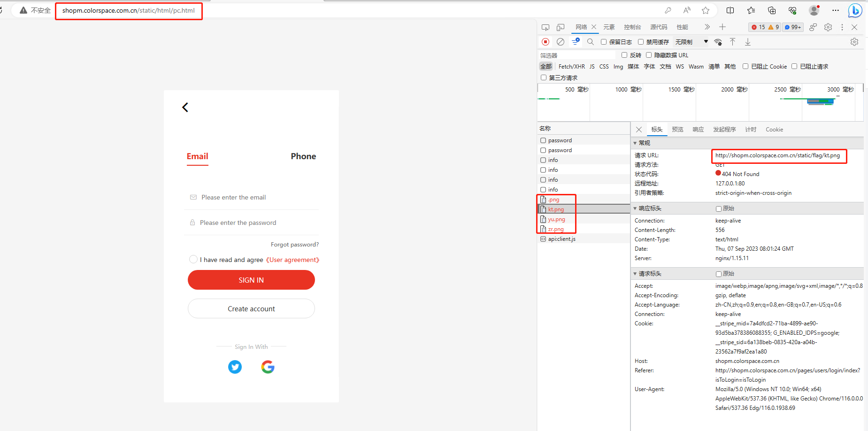Enable the 保留日志 checkbox

click(604, 42)
